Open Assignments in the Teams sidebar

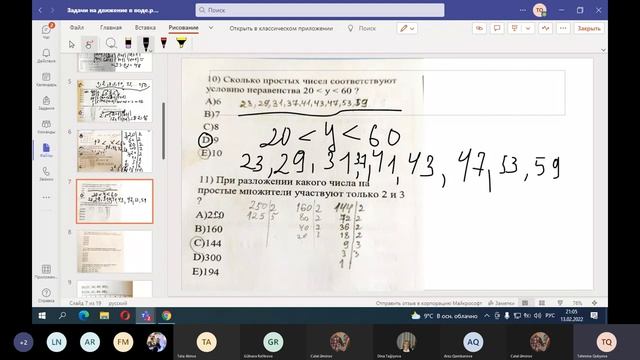(x=46, y=103)
